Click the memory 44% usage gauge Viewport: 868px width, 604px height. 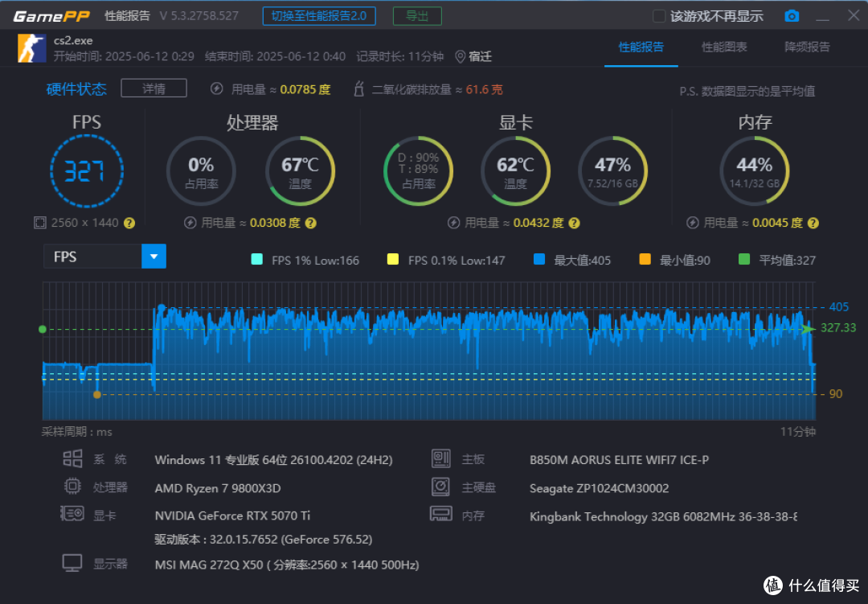tap(755, 171)
